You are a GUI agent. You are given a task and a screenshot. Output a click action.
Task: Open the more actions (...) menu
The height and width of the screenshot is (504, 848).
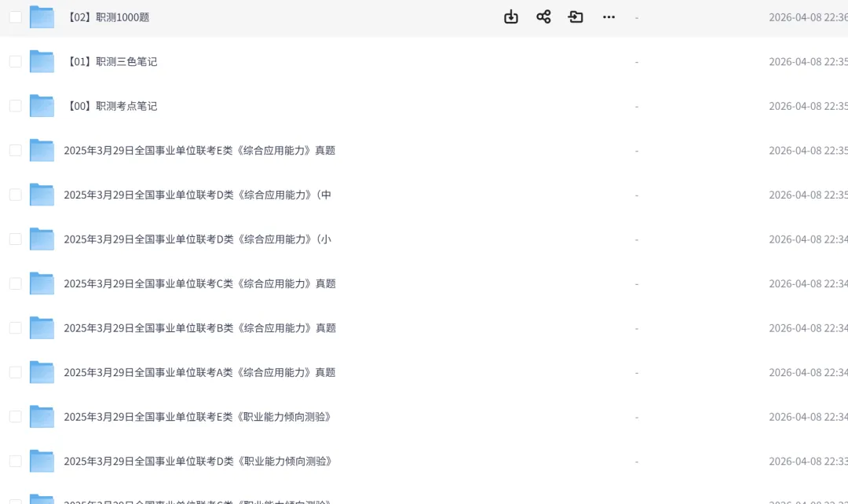[x=609, y=16]
